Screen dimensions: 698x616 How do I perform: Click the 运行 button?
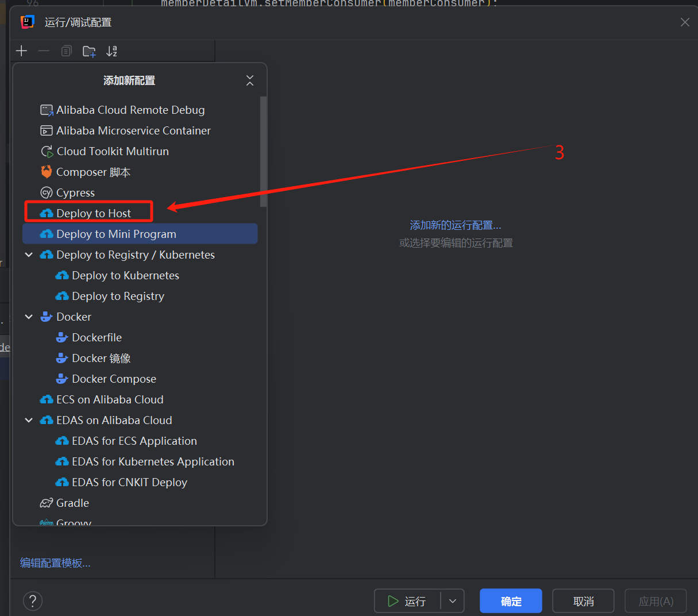(408, 601)
